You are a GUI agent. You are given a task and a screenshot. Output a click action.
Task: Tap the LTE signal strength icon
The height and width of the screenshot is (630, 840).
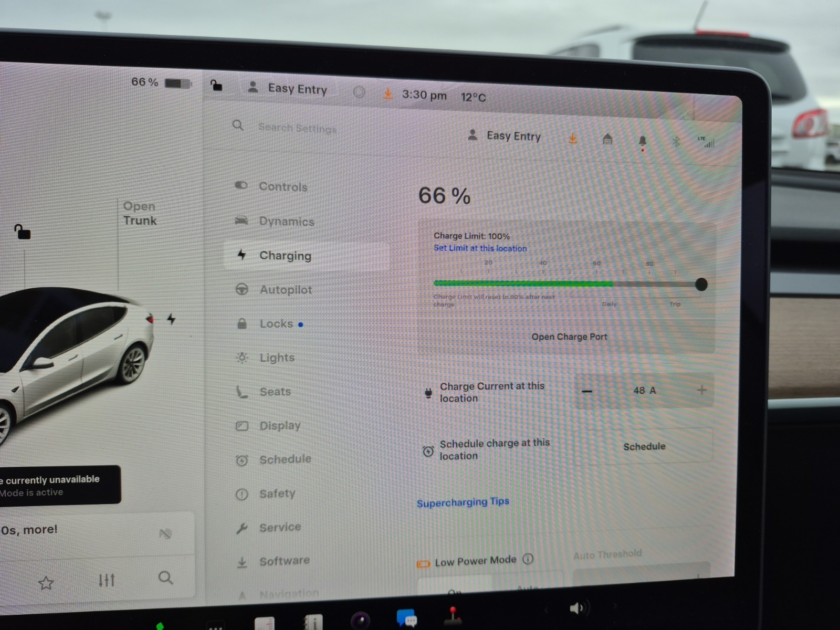coord(707,142)
